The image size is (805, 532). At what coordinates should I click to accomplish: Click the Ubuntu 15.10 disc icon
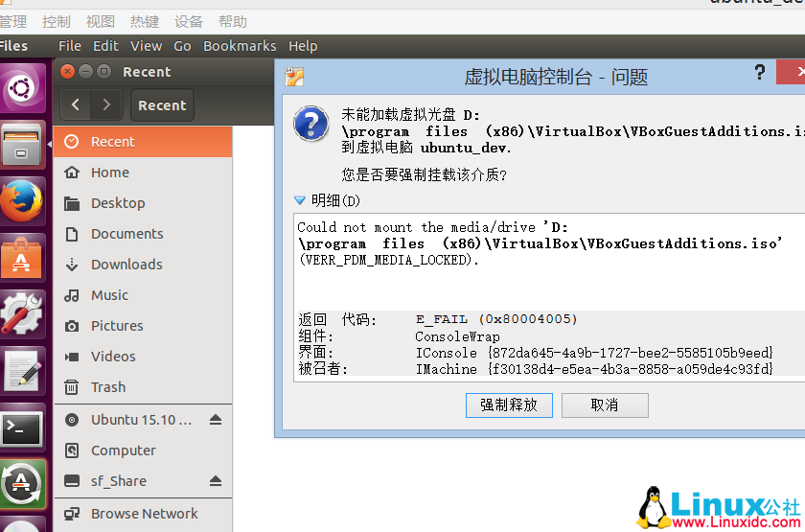pos(71,420)
